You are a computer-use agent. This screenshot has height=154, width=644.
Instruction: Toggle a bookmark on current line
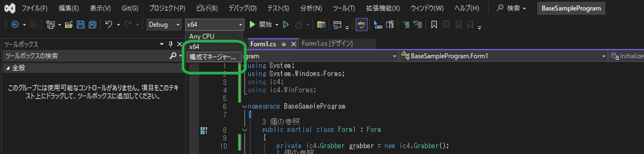click(x=434, y=24)
